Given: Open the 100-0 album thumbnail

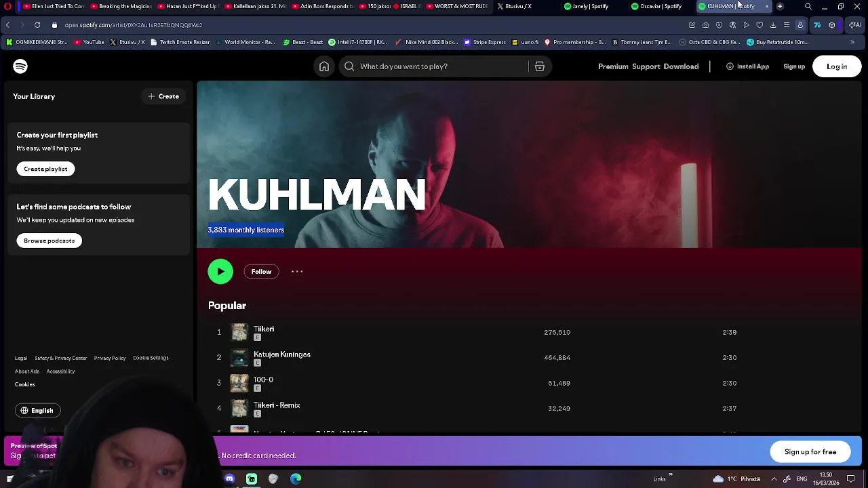Looking at the screenshot, I should (239, 383).
